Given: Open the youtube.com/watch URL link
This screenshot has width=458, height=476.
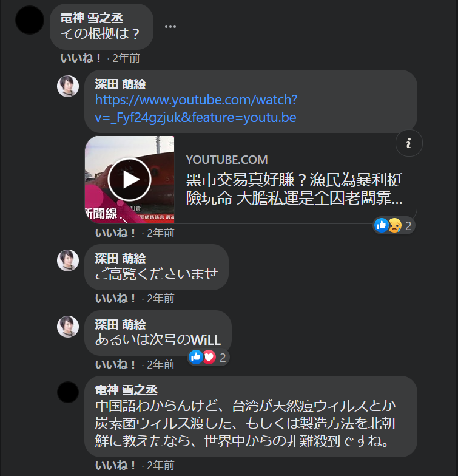Looking at the screenshot, I should pos(196,108).
